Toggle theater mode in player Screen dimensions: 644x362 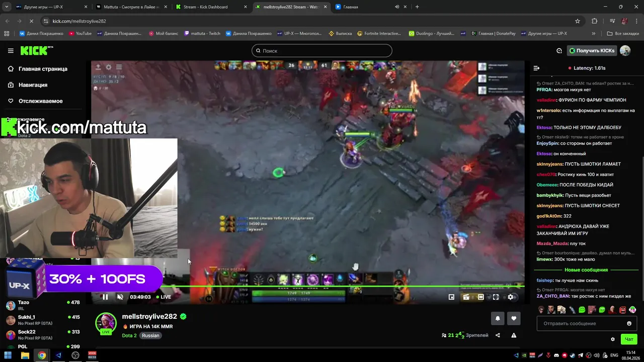(x=480, y=297)
